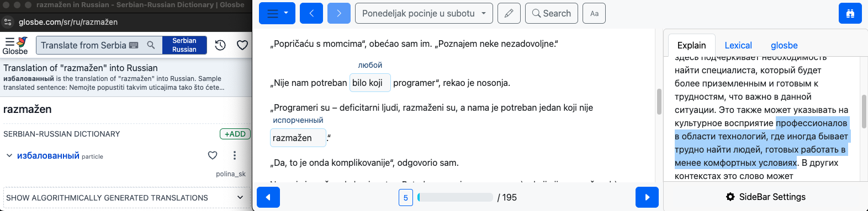Switch the Serbian Russian language pair button
Screen dimensions: 868x211
184,45
